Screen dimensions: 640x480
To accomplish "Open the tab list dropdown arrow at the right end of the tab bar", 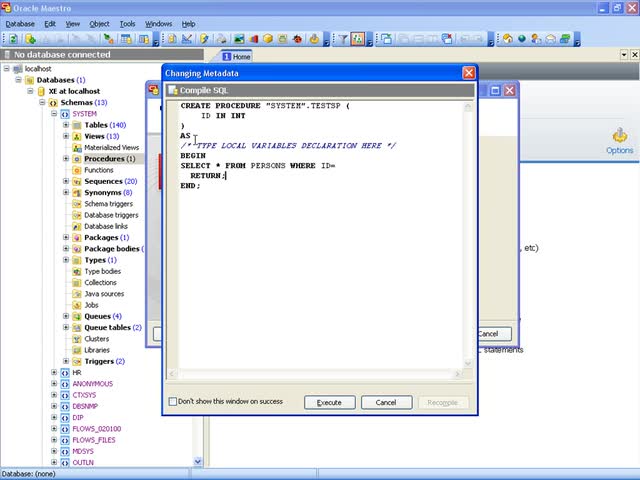I will pos(624,54).
